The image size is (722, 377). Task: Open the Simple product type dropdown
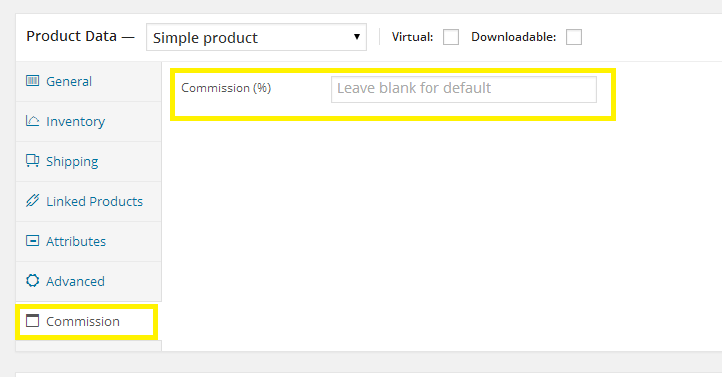(x=256, y=37)
